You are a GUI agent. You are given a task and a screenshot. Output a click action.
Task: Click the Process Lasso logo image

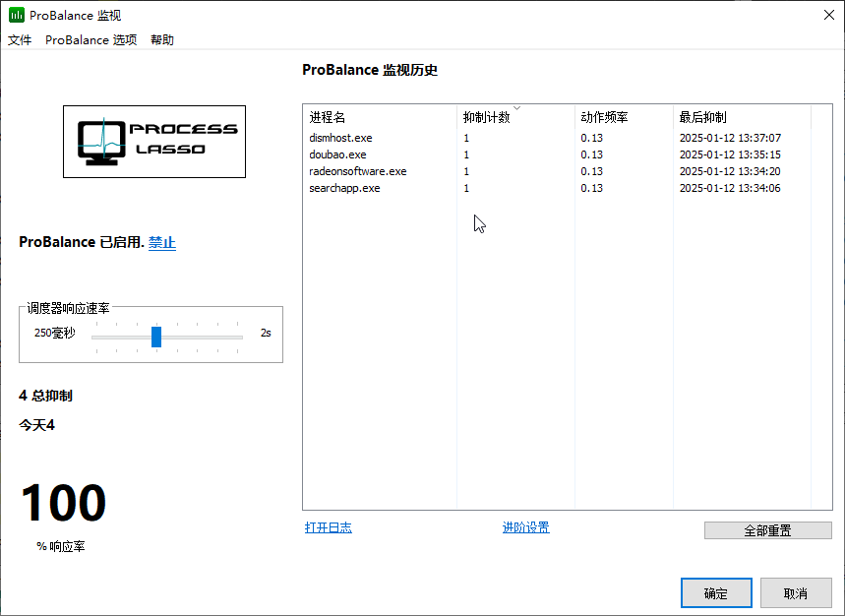point(154,142)
